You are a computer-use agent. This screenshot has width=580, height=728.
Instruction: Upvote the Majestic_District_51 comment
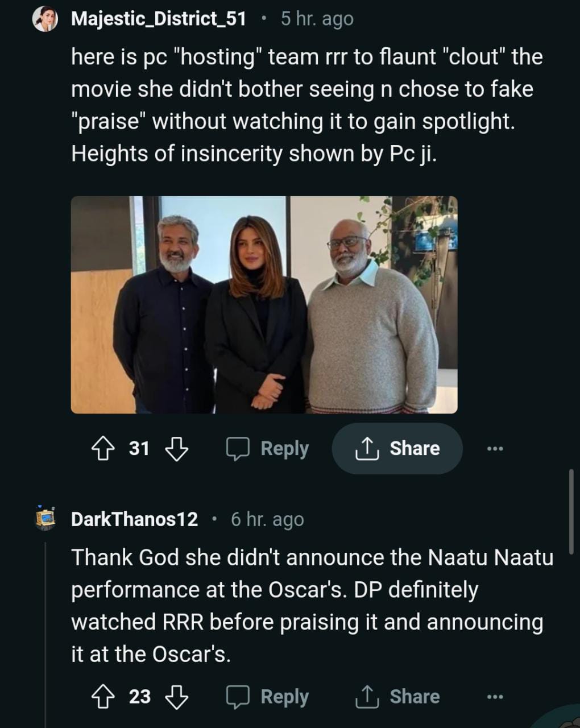103,449
